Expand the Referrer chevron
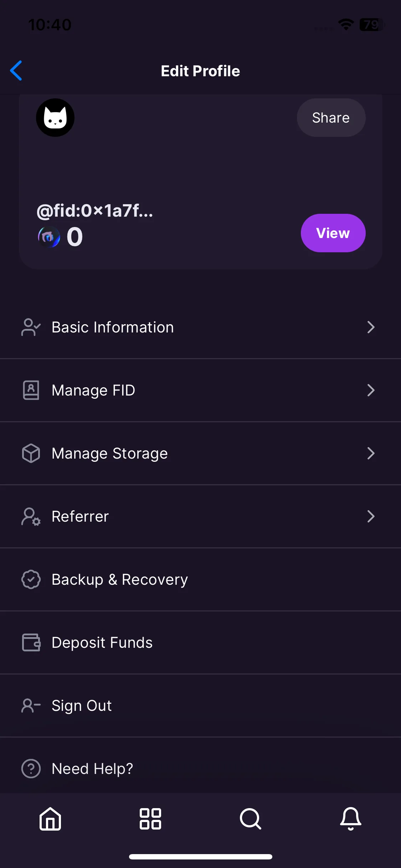Viewport: 401px width, 868px height. click(x=371, y=516)
